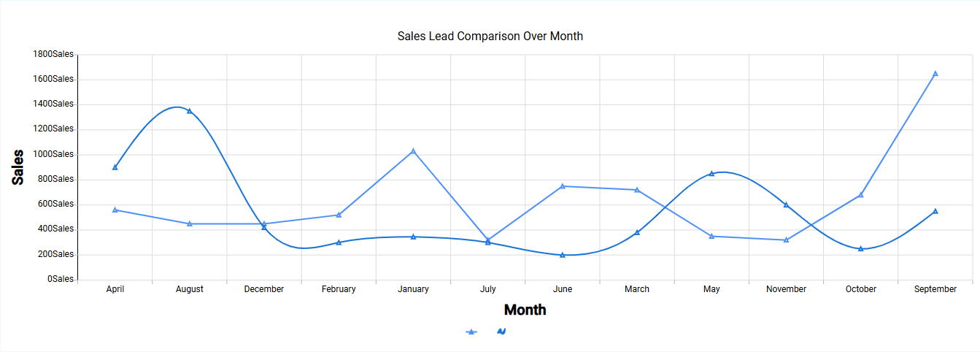Click the August peak marker near 1350 Sales
This screenshot has height=352, width=980.
tap(190, 111)
